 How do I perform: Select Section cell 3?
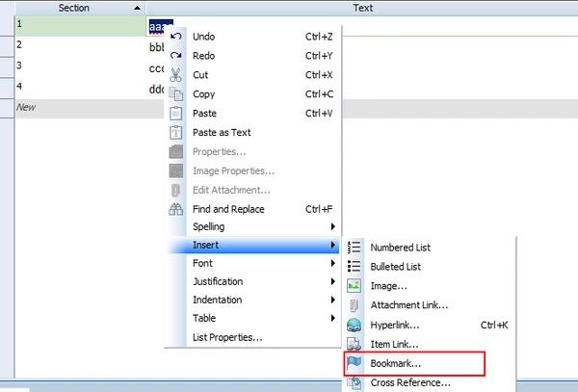(x=80, y=67)
